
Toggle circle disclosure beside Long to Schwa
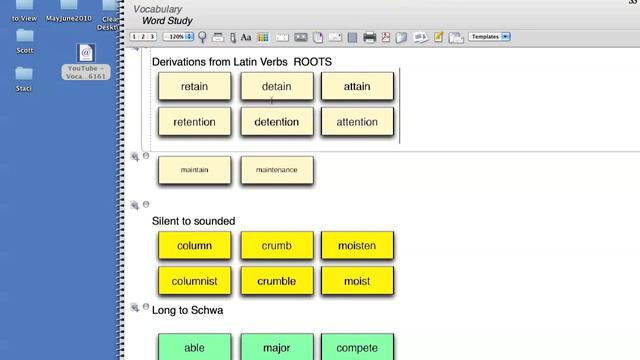click(146, 307)
